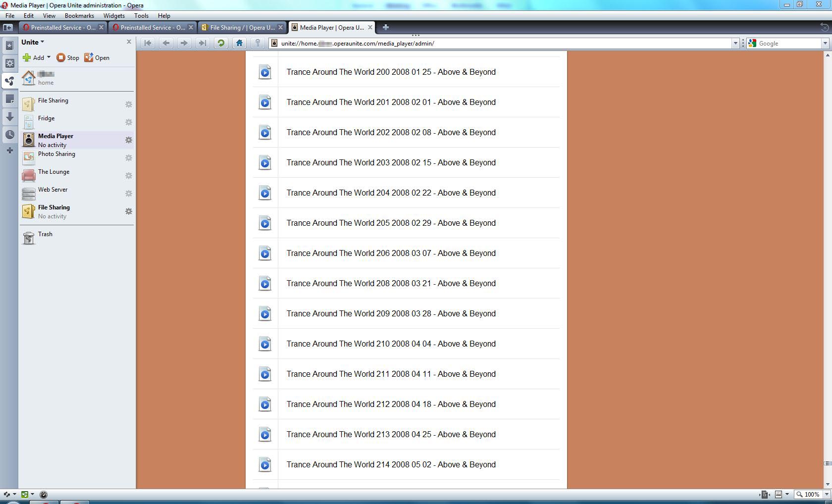Click the play icon for Trance Around The World 205

[265, 223]
